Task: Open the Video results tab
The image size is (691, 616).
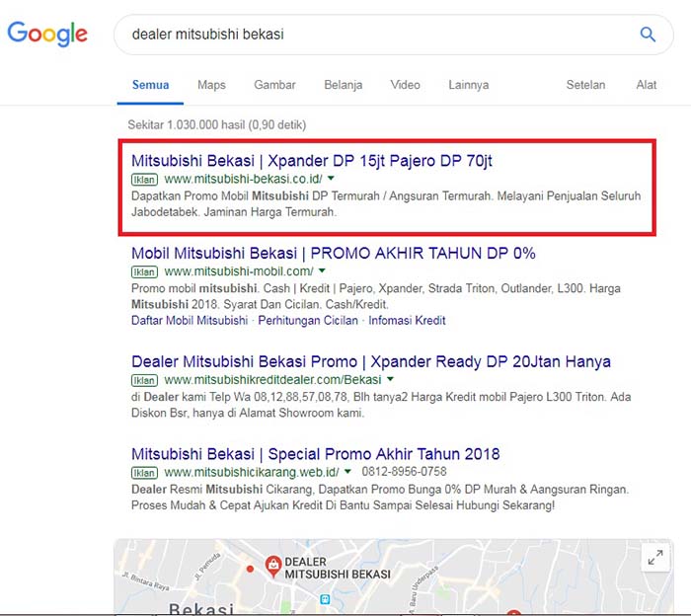Action: [405, 85]
